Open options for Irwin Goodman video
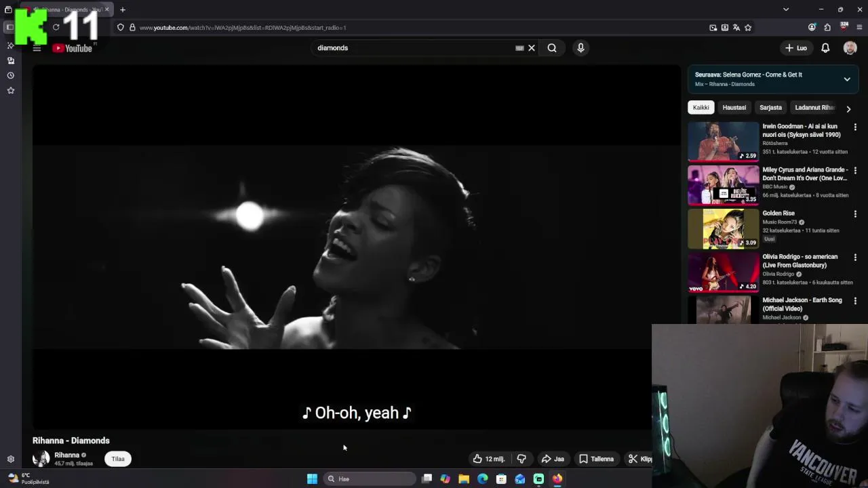This screenshot has height=488, width=868. coord(855,127)
